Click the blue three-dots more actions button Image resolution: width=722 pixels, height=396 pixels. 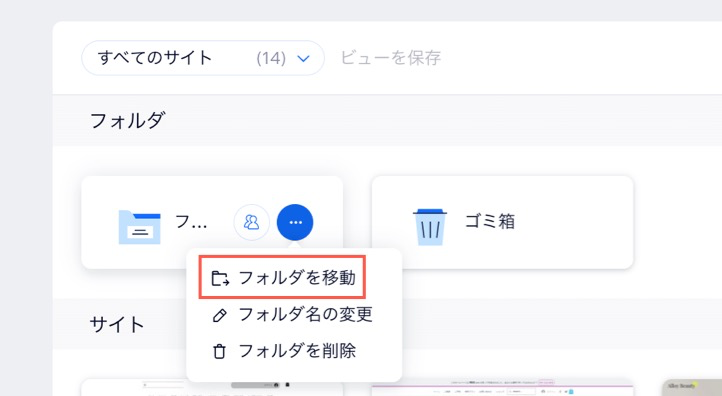[295, 222]
